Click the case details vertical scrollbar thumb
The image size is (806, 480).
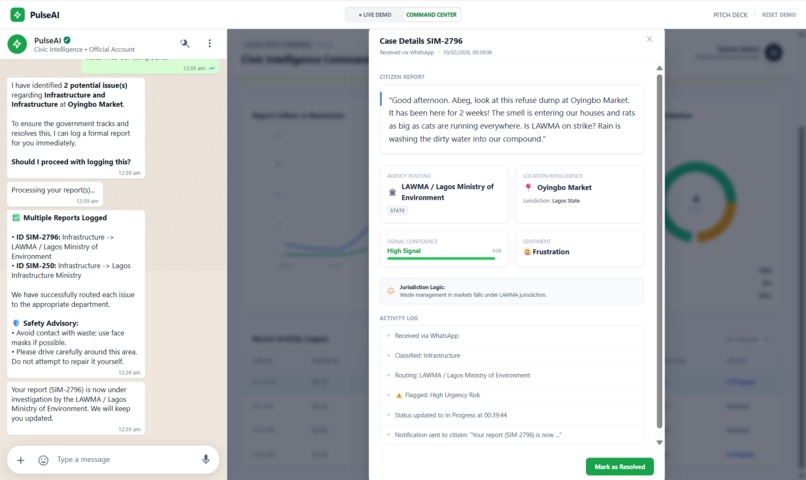(660, 251)
